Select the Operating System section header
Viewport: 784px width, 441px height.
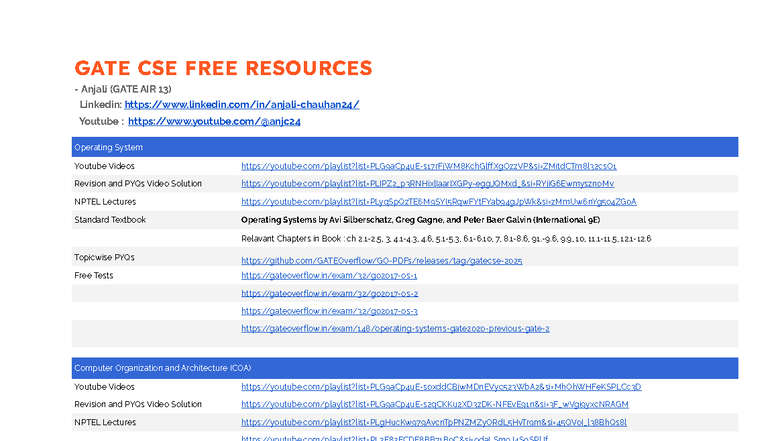point(404,147)
